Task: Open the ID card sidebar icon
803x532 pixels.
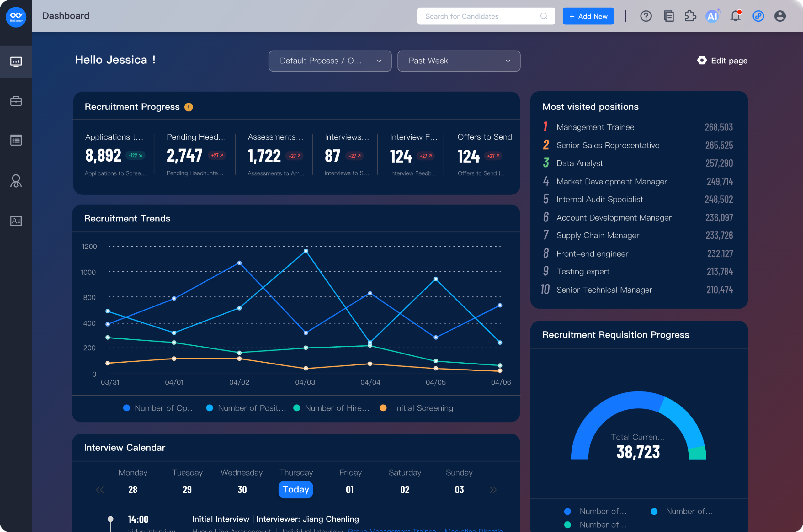Action: pos(16,221)
